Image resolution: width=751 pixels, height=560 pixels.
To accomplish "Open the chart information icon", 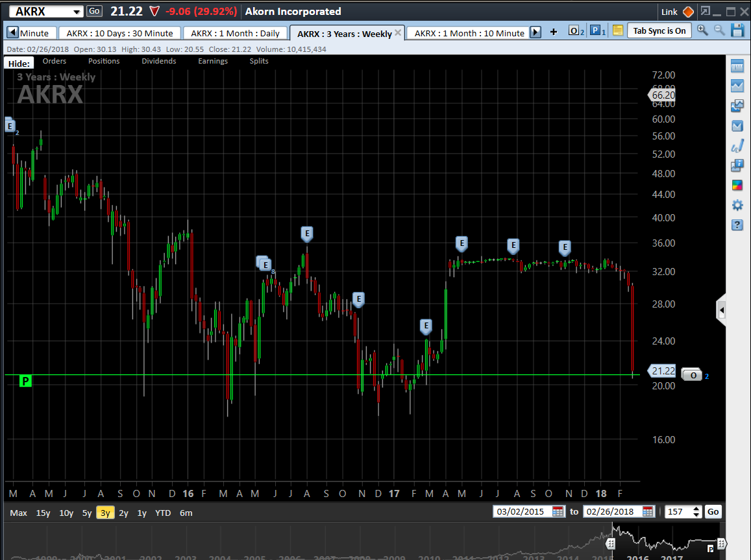I will [737, 165].
